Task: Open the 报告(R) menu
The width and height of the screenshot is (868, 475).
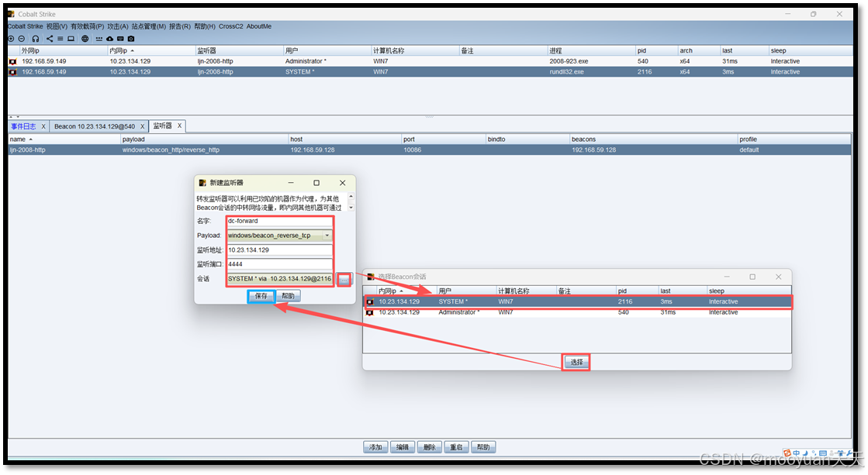Action: 180,26
